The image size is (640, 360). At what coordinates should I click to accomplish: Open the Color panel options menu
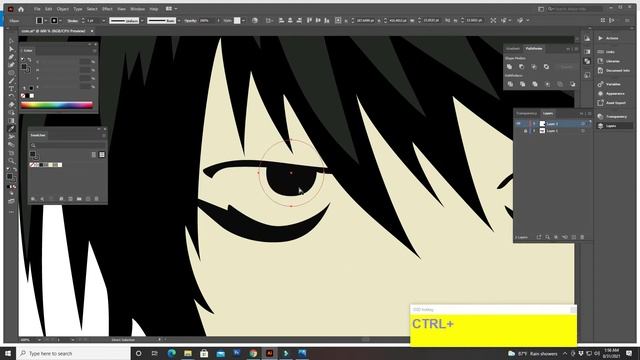(94, 51)
